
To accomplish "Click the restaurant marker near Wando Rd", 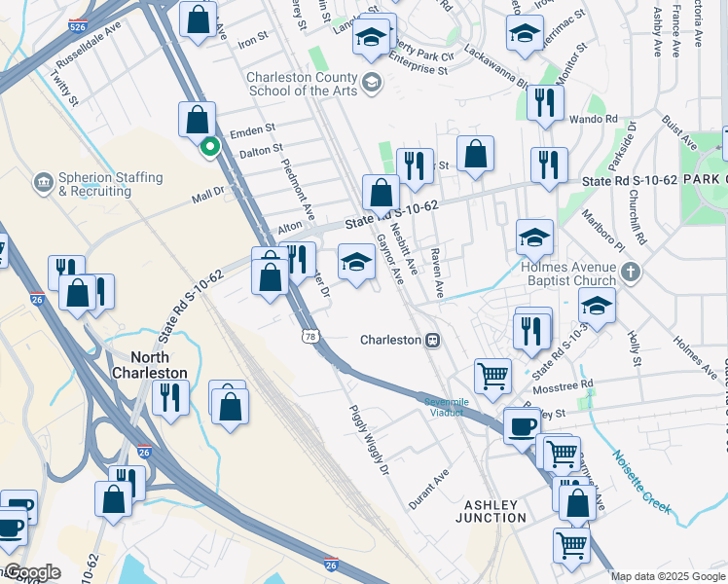I will 545,102.
